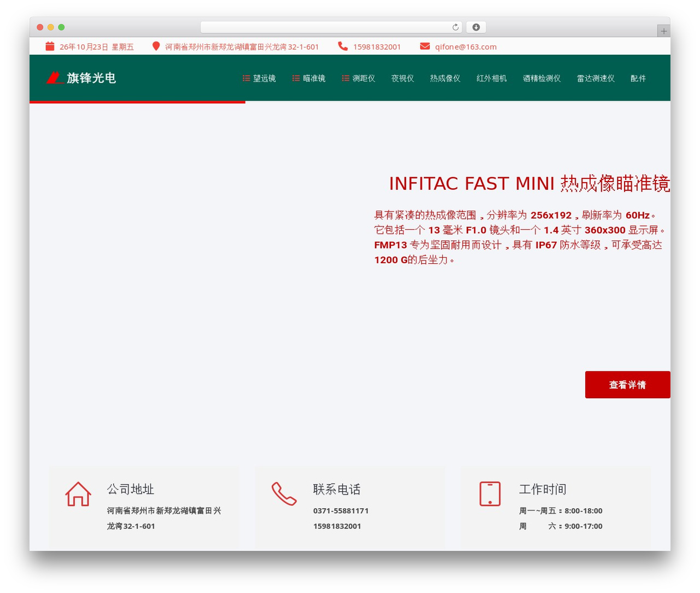This screenshot has height=593, width=700.
Task: Open 配件 menu item
Action: (x=638, y=78)
